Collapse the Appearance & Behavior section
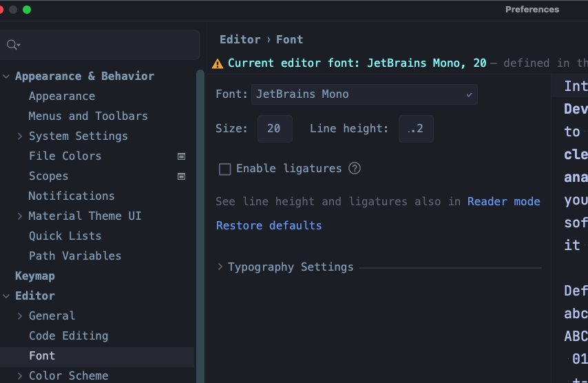The height and width of the screenshot is (383, 588). tap(6, 76)
